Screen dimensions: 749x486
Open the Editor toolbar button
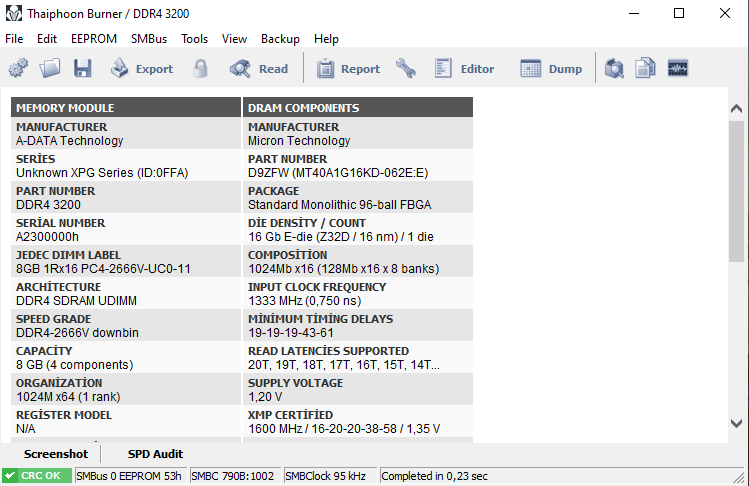point(465,69)
